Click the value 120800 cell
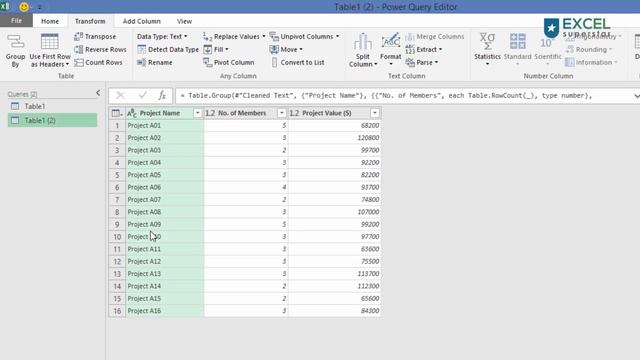The height and width of the screenshot is (360, 640). (335, 138)
